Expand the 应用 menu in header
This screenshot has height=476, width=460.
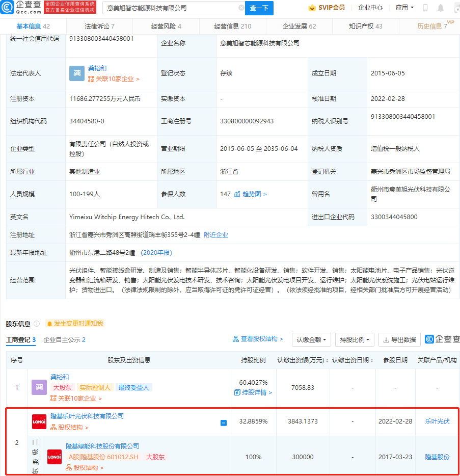click(x=404, y=8)
